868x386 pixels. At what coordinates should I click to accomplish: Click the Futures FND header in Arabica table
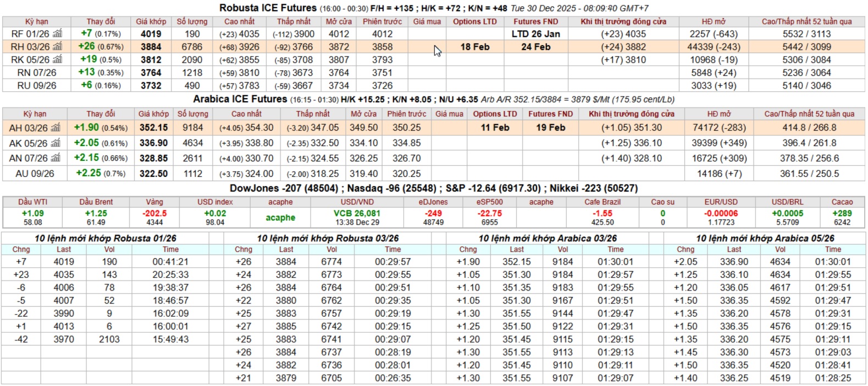pyautogui.click(x=550, y=114)
